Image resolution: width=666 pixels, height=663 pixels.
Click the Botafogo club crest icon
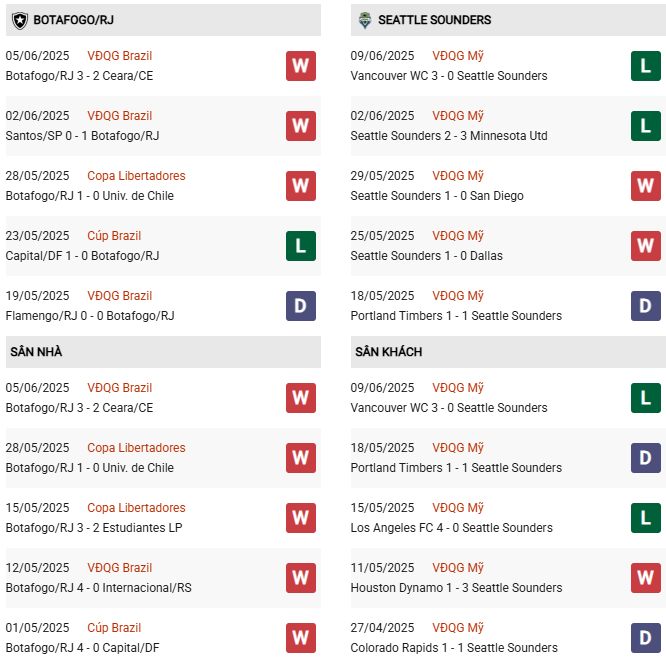[19, 20]
